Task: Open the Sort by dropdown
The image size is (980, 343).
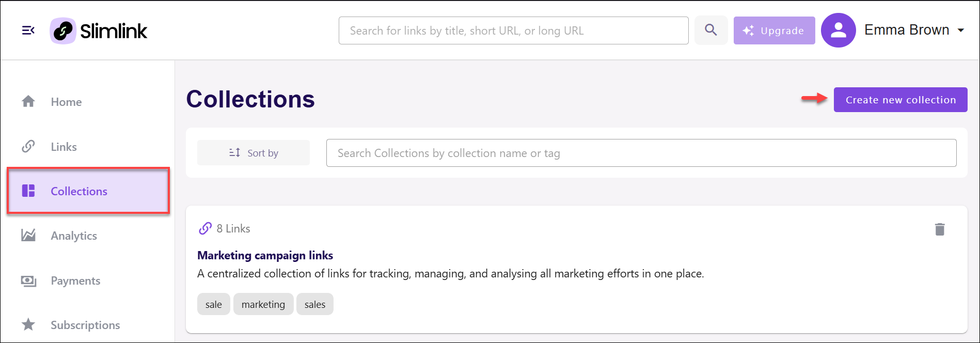Action: tap(254, 153)
